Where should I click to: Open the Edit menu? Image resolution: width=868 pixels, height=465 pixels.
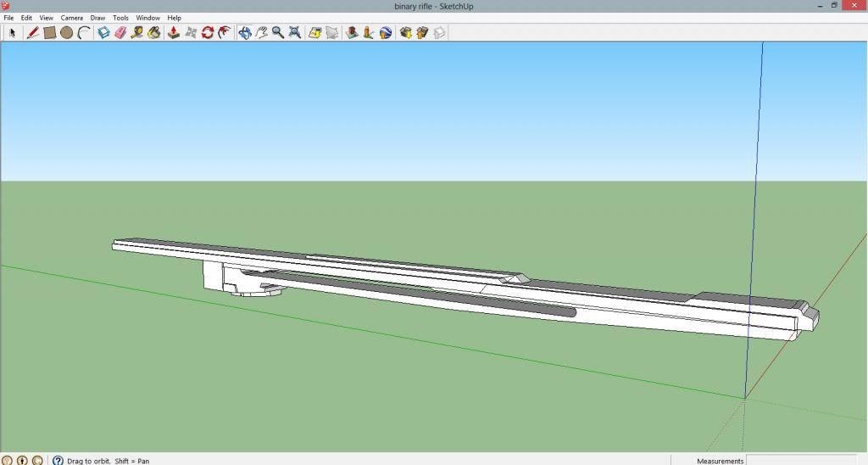pos(26,18)
